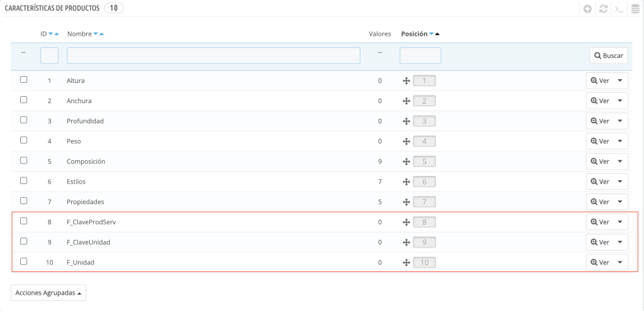Click the refresh list icon
Screen dimensions: 644x311
pos(603,9)
